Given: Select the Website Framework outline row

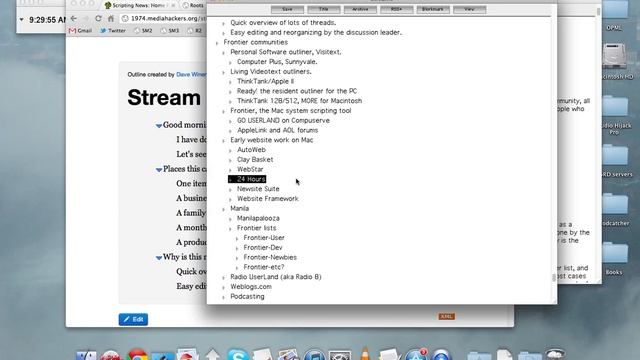Looking at the screenshot, I should tap(267, 199).
